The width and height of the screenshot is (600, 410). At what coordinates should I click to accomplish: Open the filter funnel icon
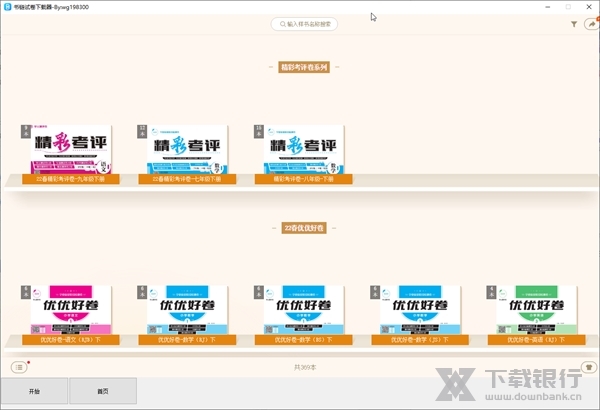[x=573, y=24]
